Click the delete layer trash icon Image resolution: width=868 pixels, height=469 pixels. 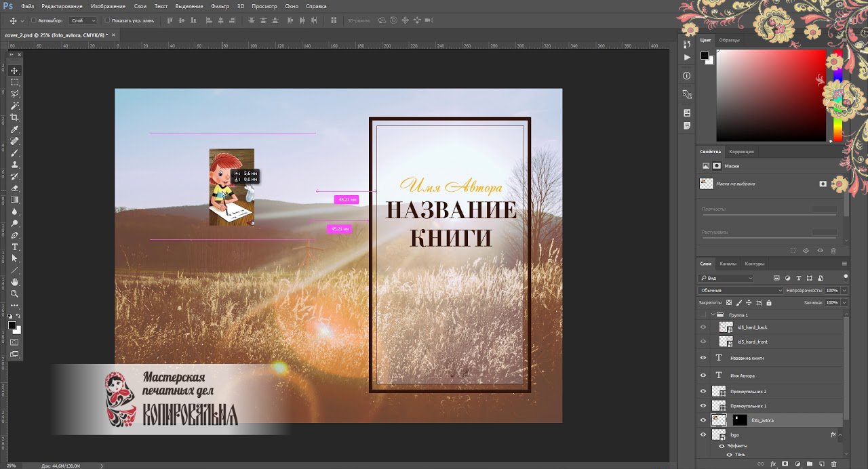tap(833, 464)
